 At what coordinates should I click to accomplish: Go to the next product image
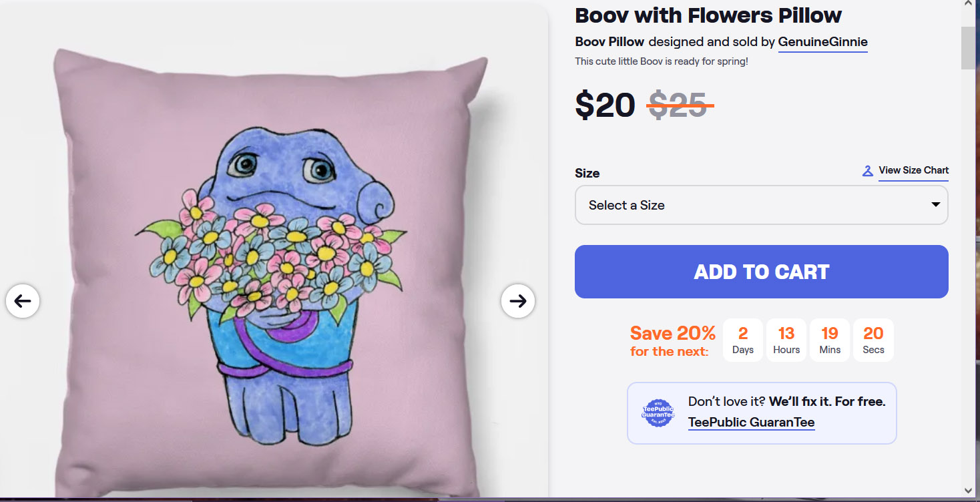click(518, 301)
